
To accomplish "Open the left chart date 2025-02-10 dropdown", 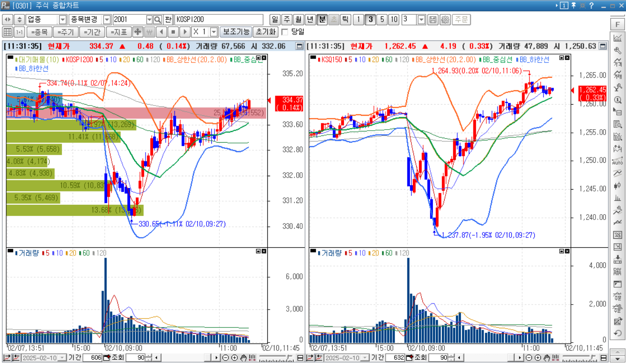I will tap(62, 358).
